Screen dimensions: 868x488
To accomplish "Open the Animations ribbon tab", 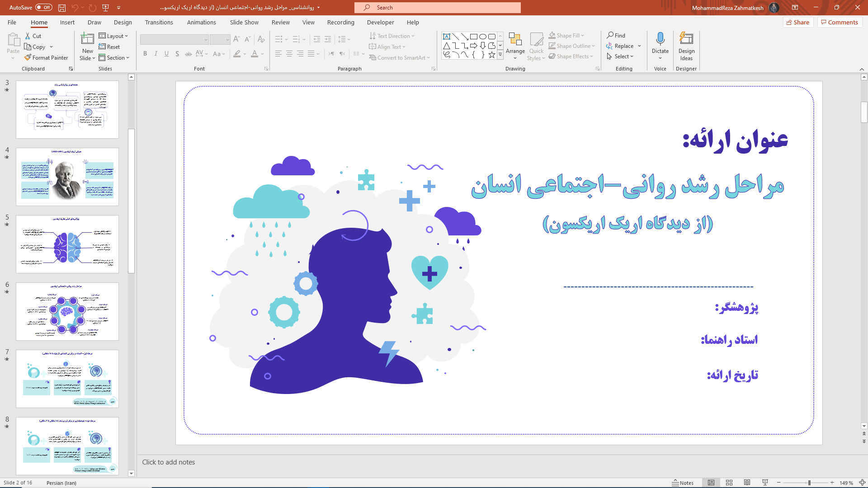I will pyautogui.click(x=201, y=22).
